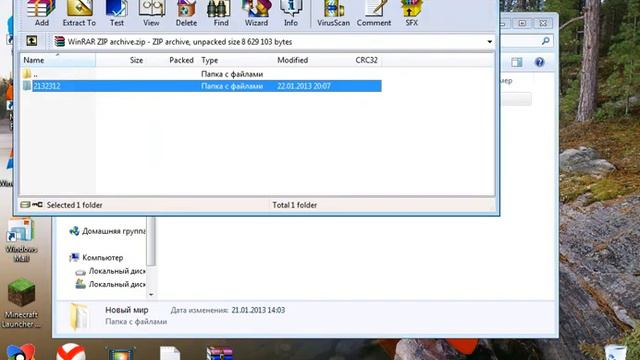The width and height of the screenshot is (640, 360).
Task: Click the drive icon in WinRAR status bar
Action: click(x=25, y=204)
